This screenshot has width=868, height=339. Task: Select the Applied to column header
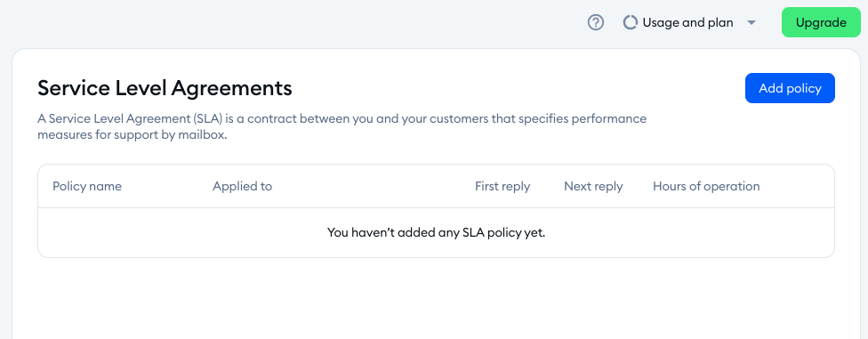243,186
